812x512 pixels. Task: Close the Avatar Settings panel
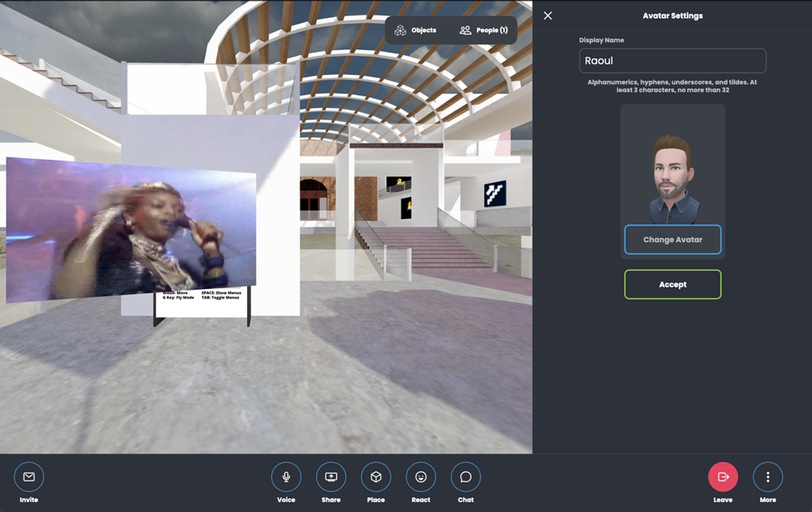[x=548, y=16]
